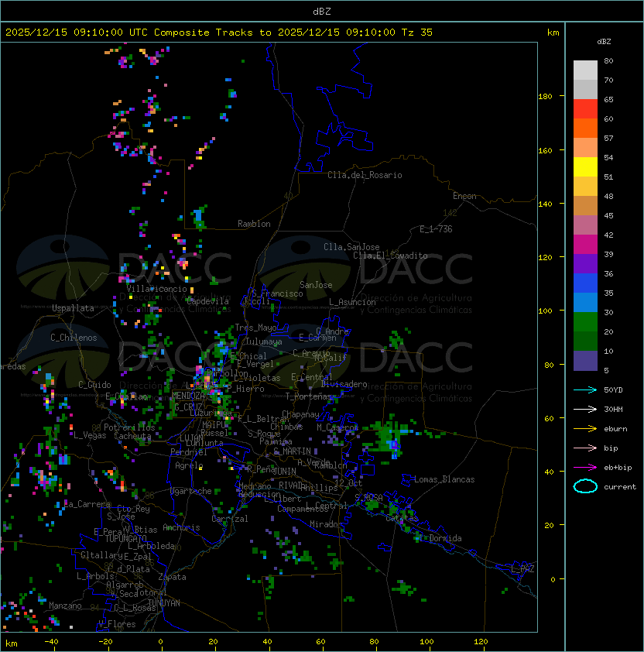Click the magenta eb+bip arrow in legend
644x652 pixels.
pyautogui.click(x=585, y=468)
